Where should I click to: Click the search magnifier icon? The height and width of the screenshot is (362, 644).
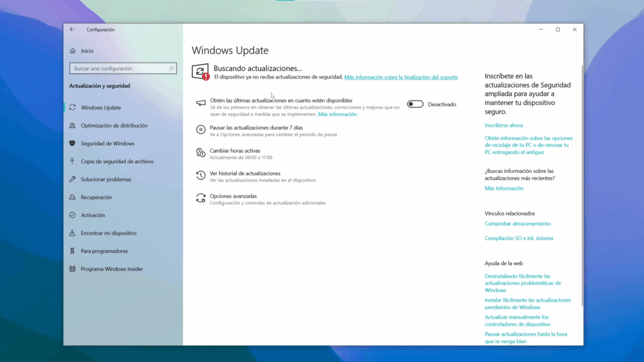tap(171, 69)
